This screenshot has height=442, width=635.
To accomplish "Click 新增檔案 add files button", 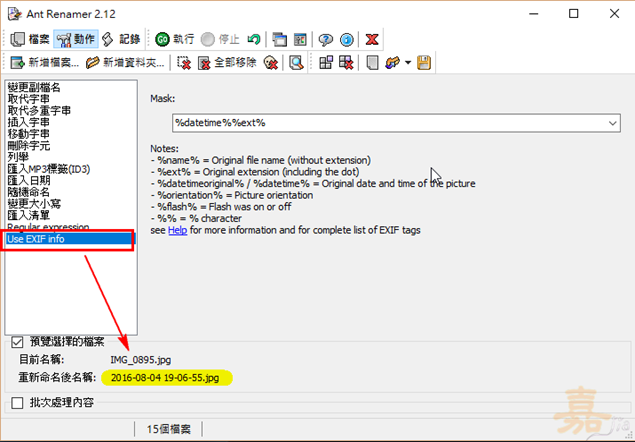I will pyautogui.click(x=44, y=63).
